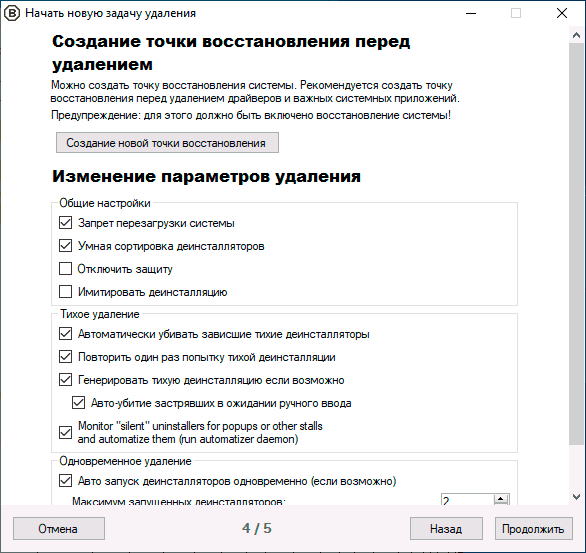Click the "Создание точки восстановления перед удалением" heading
The height and width of the screenshot is (553, 586).
tap(231, 52)
